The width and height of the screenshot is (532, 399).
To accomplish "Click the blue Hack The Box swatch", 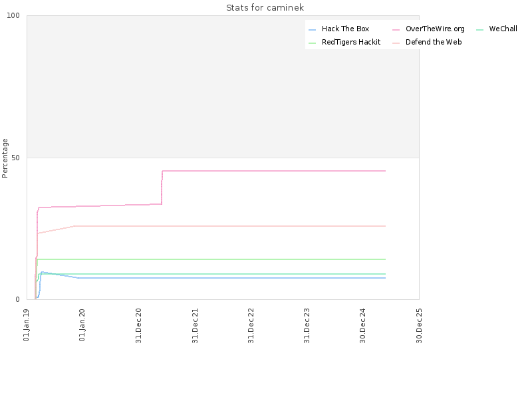I will click(312, 30).
